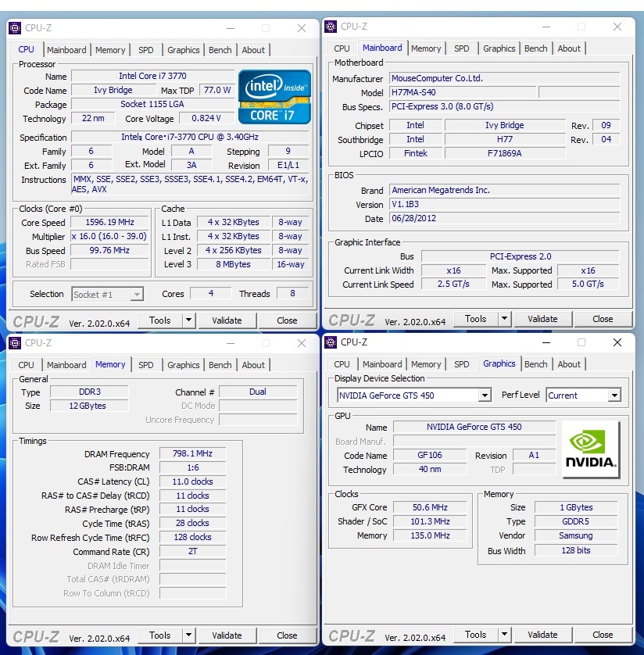Open Bench tab in CPU window
Image resolution: width=644 pixels, height=655 pixels.
[220, 50]
